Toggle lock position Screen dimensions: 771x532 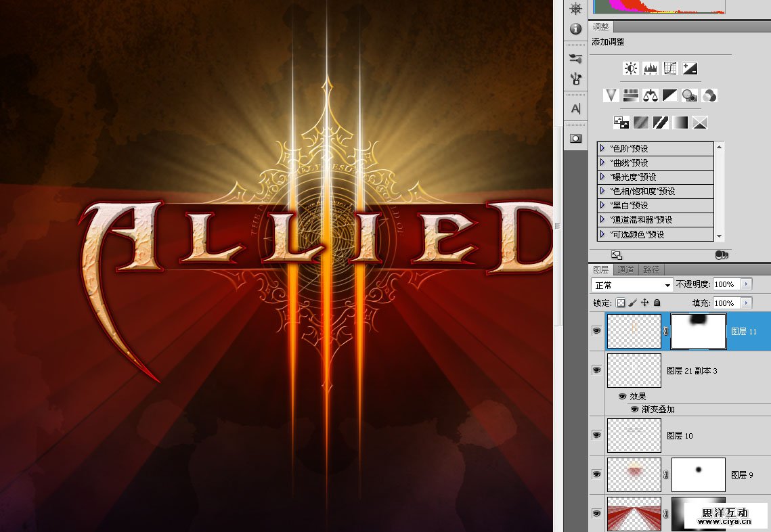(644, 303)
